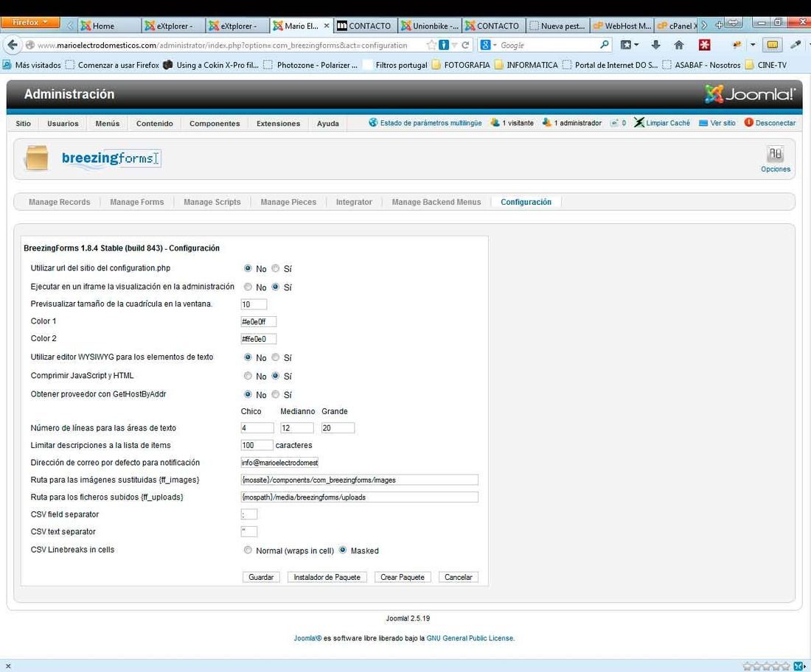Open the FOTOGRAFIA bookmarks folder
The height and width of the screenshot is (672, 811).
click(x=461, y=65)
